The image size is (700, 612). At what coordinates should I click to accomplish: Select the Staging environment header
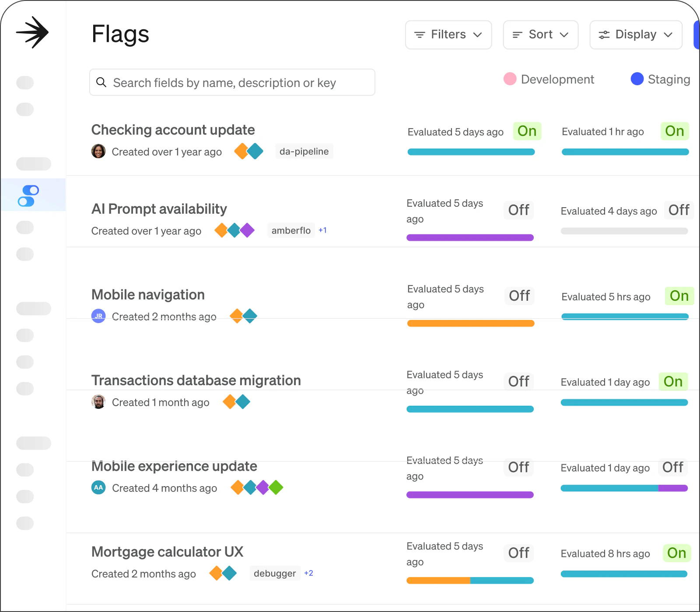tap(661, 79)
